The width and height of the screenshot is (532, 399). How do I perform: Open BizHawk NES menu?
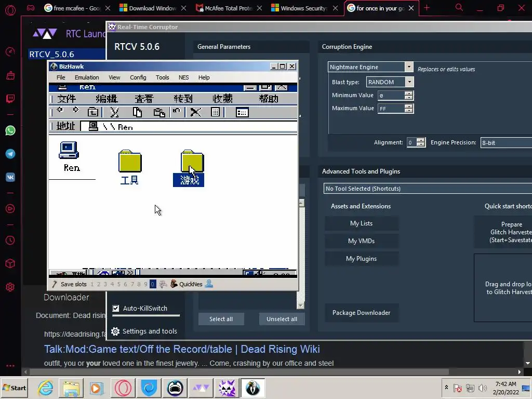click(183, 77)
